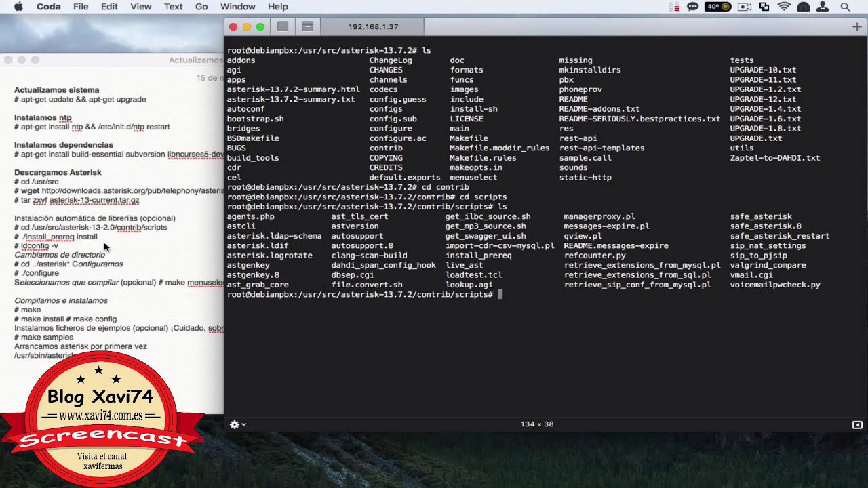Viewport: 868px width, 488px height.
Task: Click the tunnel arch menu bar icon
Action: coord(804,7)
